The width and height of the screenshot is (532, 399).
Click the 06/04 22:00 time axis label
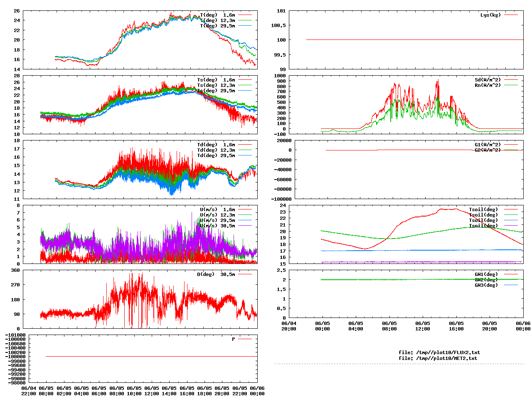tap(29, 391)
